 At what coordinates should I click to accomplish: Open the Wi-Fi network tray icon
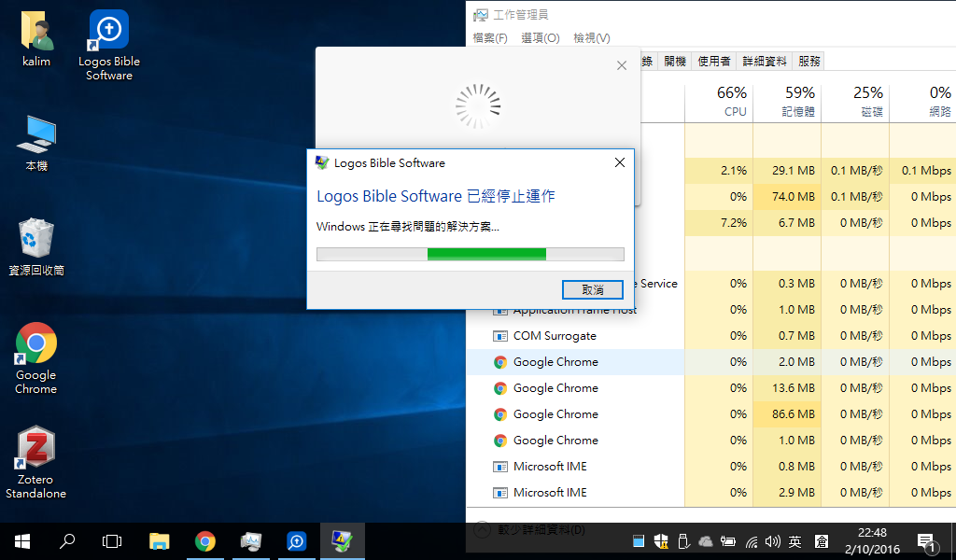tap(752, 541)
